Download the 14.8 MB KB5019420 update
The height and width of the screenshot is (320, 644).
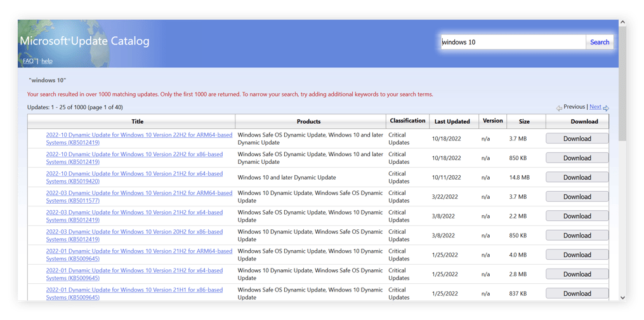[x=577, y=177]
